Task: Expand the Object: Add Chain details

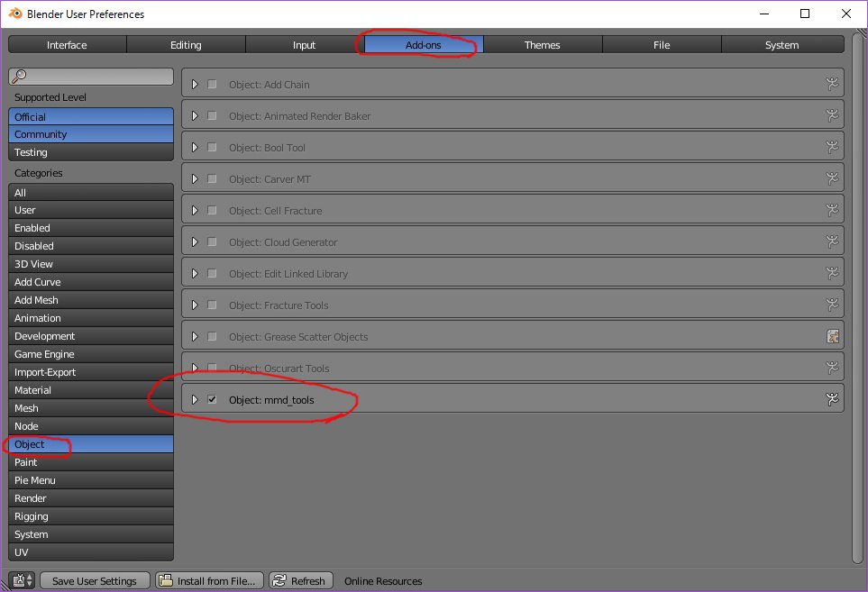Action: coord(195,84)
